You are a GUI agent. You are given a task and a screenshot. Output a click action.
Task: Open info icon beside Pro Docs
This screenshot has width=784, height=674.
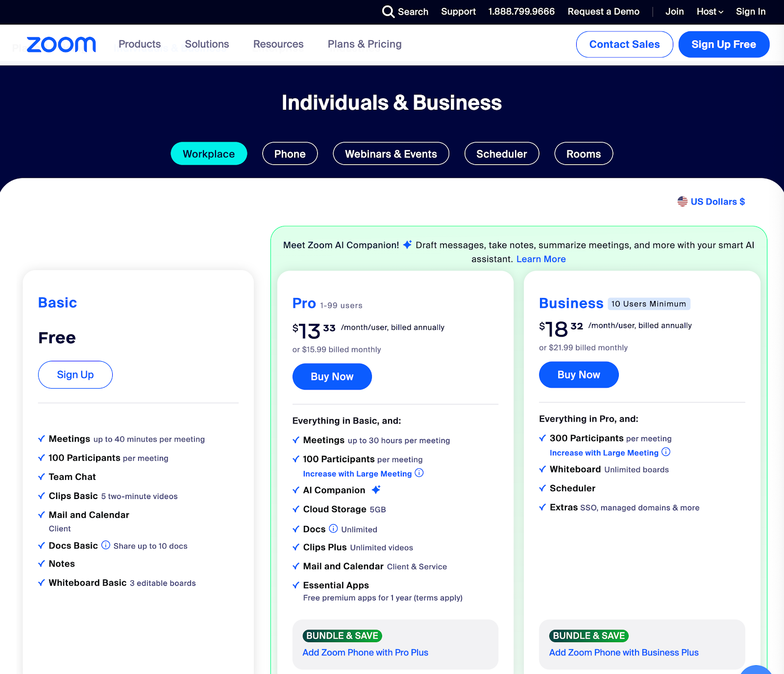[333, 528]
